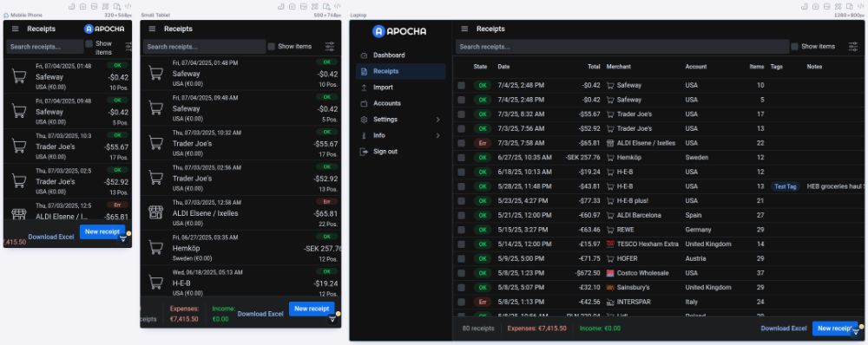
Task: Expand the Settings submenu chevron
Action: point(437,120)
